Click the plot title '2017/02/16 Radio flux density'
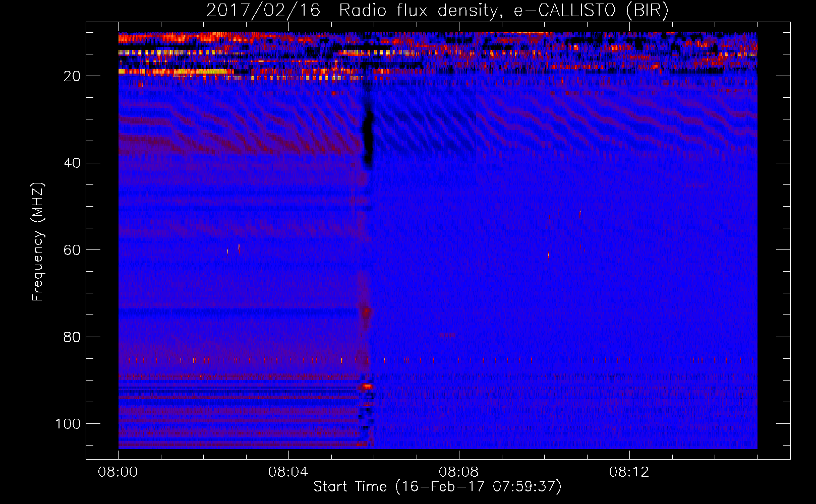This screenshot has width=816, height=504. (352, 11)
